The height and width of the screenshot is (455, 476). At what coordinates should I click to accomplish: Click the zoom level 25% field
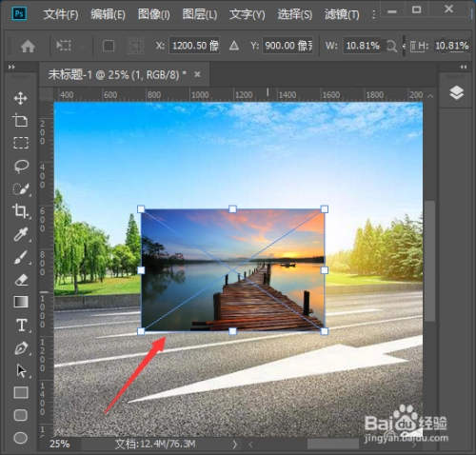tap(60, 444)
